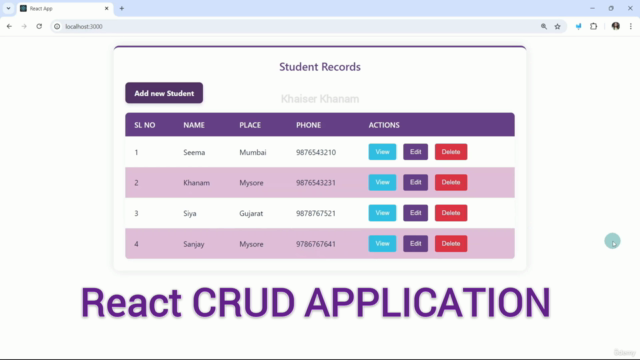The height and width of the screenshot is (360, 640).
Task: Select phone number 9786767641
Action: [316, 244]
